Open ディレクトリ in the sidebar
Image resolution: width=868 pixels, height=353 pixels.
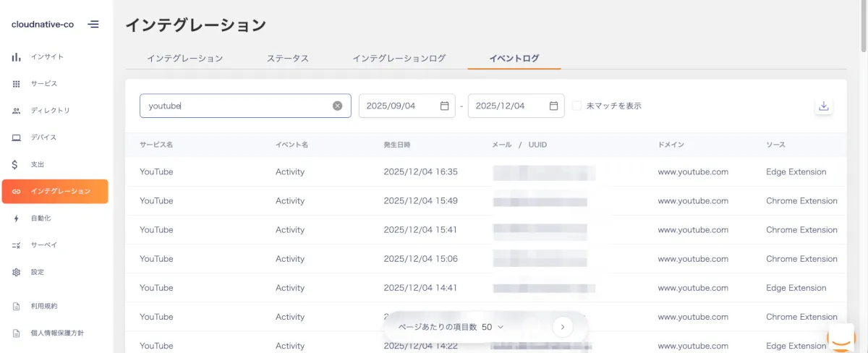tap(51, 111)
